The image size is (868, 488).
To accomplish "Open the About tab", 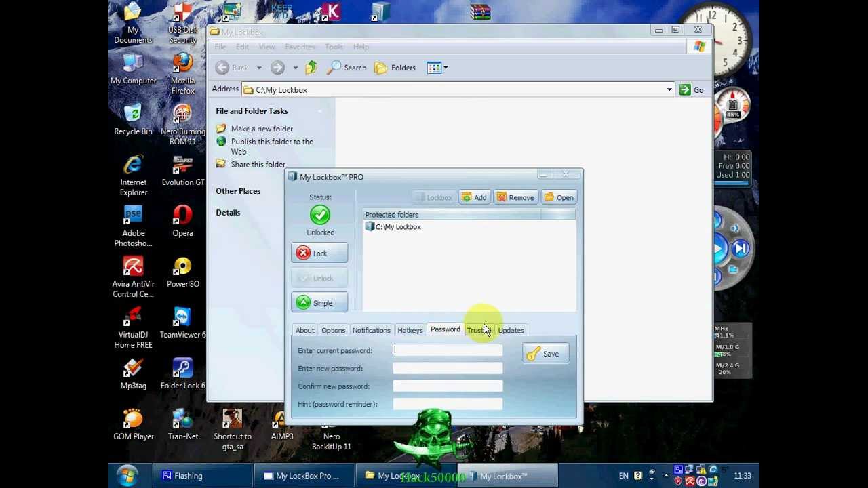I will click(304, 330).
